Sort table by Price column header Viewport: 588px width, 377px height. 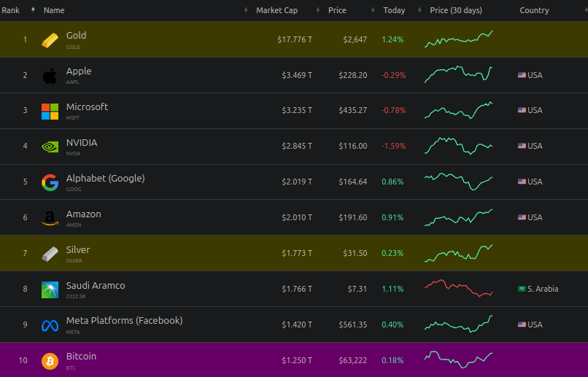tap(337, 10)
